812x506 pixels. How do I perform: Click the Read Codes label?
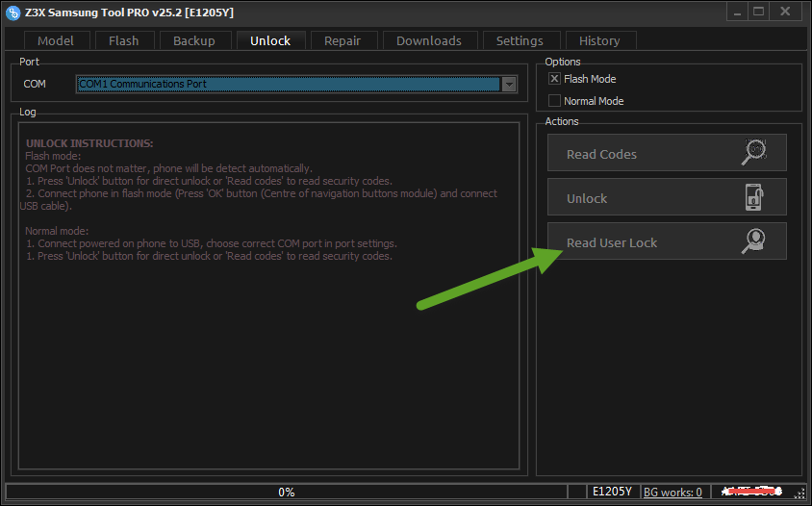coord(601,154)
